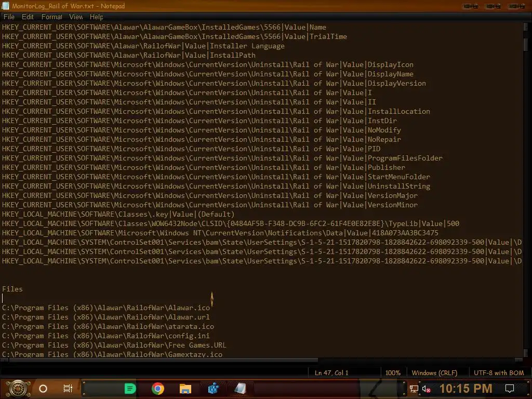Screen dimensions: 532x399
Task: Open the Help menu
Action: pos(96,17)
